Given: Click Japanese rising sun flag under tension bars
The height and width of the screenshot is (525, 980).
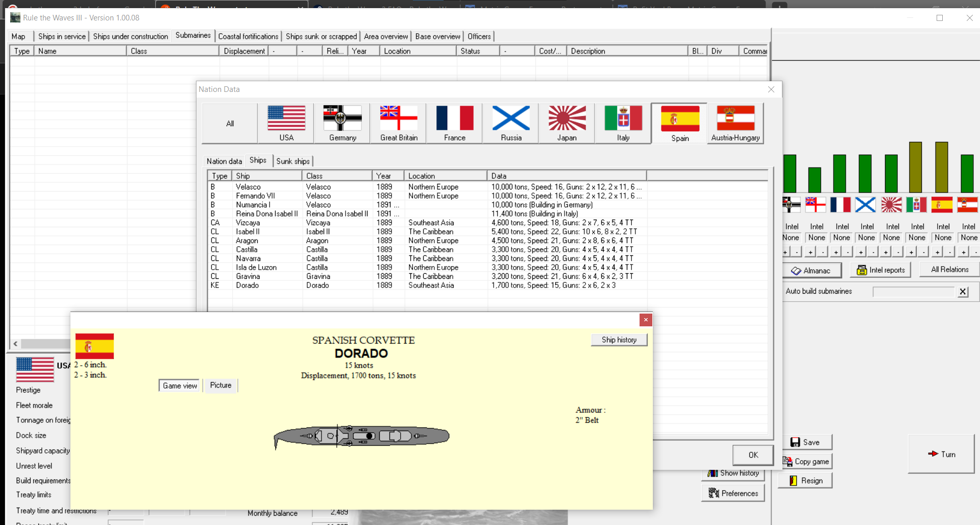Looking at the screenshot, I should (891, 205).
